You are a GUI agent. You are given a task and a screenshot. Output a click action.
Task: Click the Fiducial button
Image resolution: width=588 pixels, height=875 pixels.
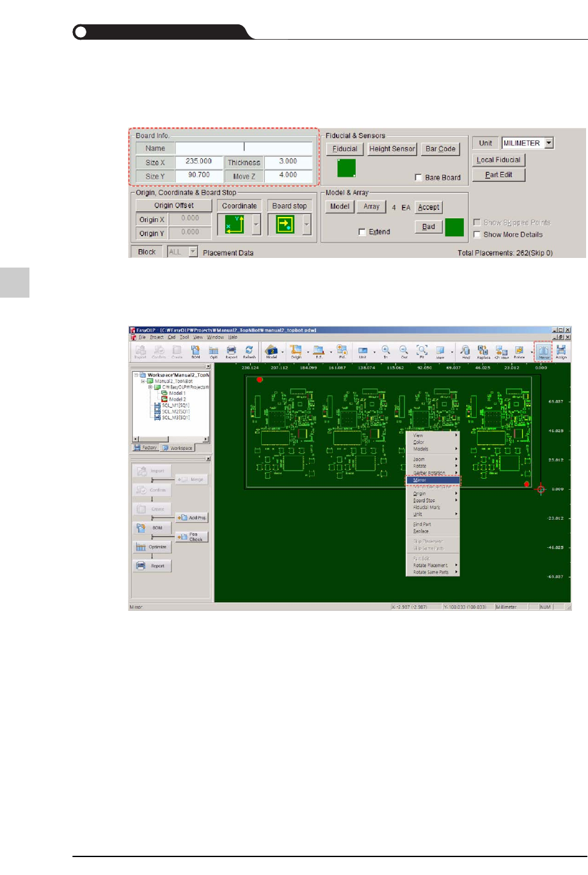tap(345, 149)
